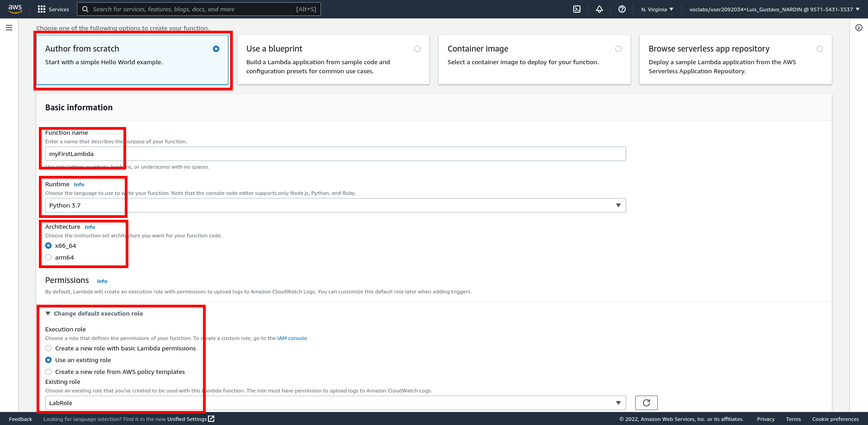Select Create a new role with basic Lambda permissions

48,349
